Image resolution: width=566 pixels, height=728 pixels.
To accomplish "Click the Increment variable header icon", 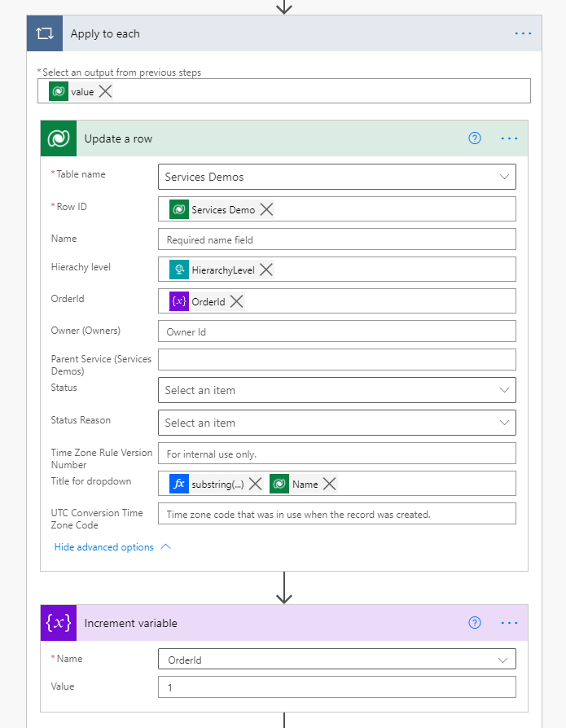I will point(59,623).
